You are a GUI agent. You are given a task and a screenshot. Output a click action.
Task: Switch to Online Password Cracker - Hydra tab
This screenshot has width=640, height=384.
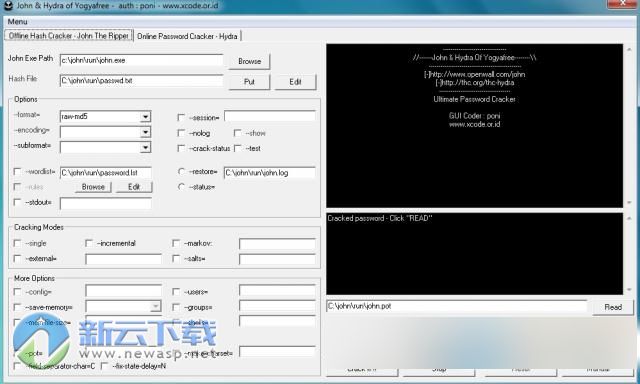coord(187,36)
